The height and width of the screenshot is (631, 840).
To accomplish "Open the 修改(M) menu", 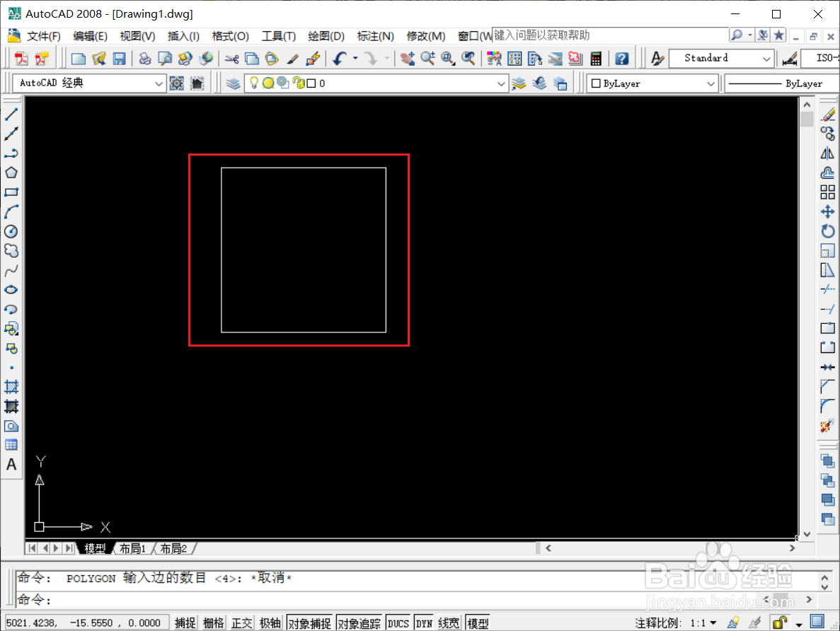I will 426,36.
